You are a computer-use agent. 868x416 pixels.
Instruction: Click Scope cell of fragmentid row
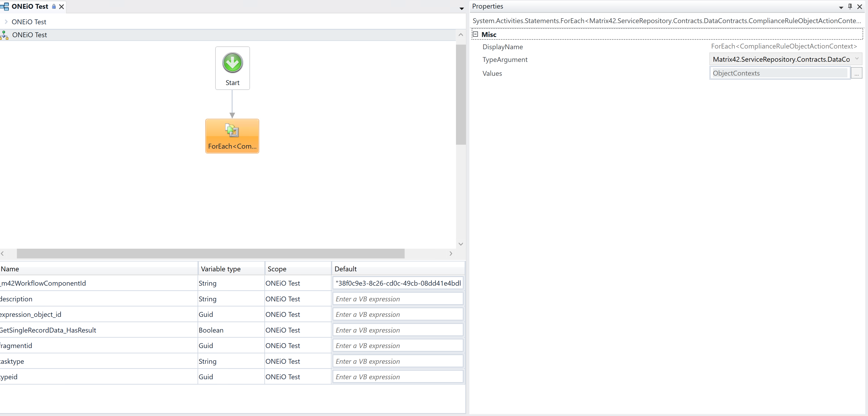[298, 346]
